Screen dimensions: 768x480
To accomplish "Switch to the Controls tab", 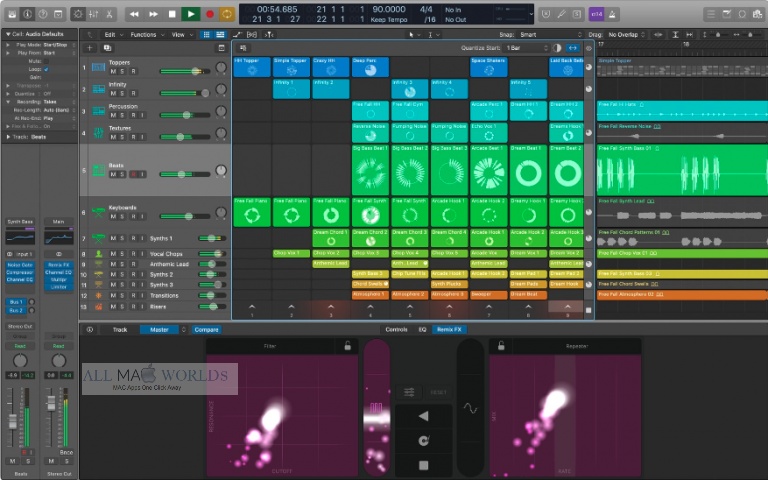I will [396, 330].
